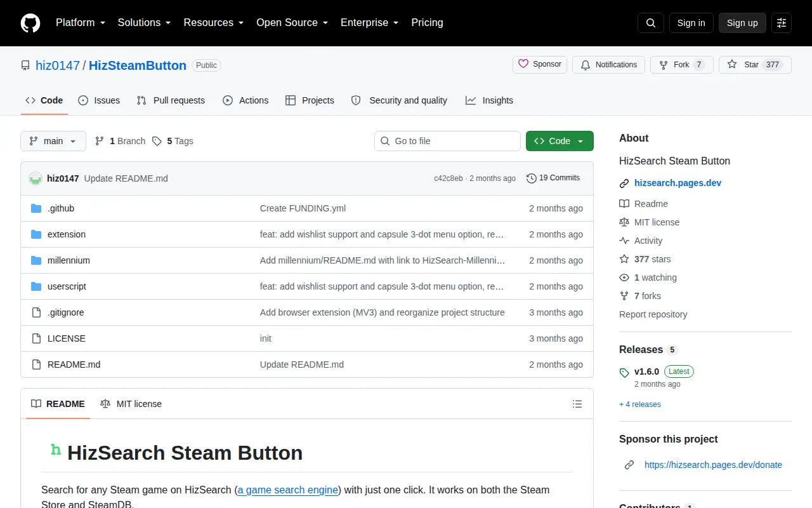Click the LICENSE file icon

click(36, 338)
